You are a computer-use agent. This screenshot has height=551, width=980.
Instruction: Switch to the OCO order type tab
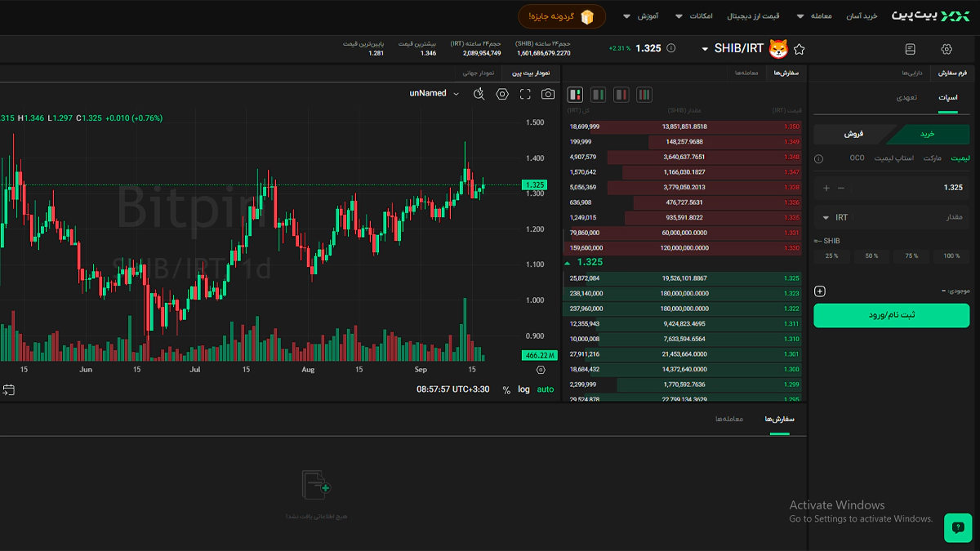[857, 158]
